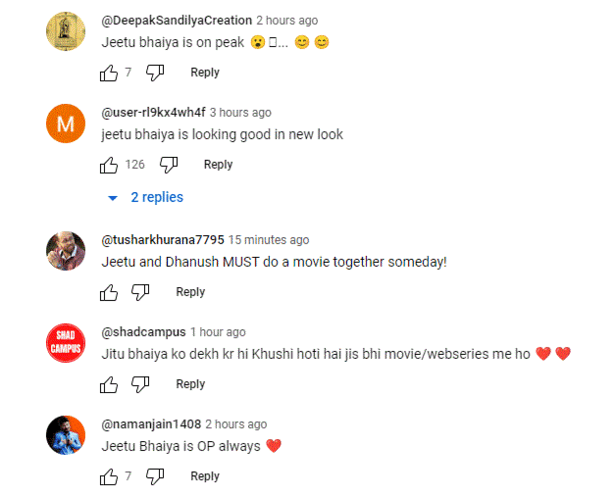Reply to tusharkhurana7795's comment
The height and width of the screenshot is (497, 616).
pyautogui.click(x=190, y=292)
